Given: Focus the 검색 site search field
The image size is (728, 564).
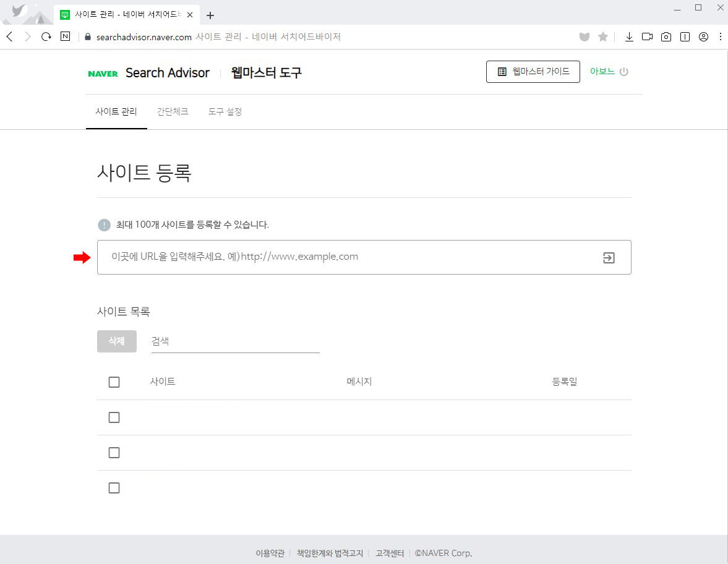Looking at the screenshot, I should [x=236, y=341].
